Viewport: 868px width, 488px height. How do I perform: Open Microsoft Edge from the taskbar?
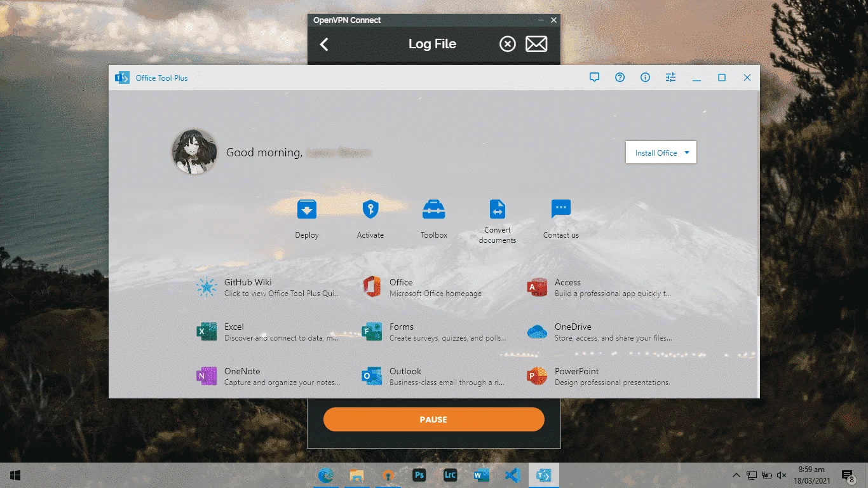coord(326,475)
